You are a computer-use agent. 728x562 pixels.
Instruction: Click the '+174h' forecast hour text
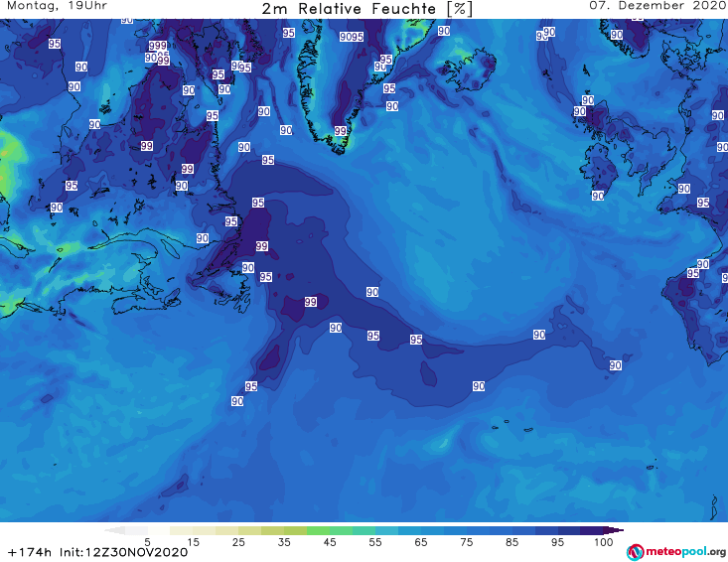click(x=30, y=552)
